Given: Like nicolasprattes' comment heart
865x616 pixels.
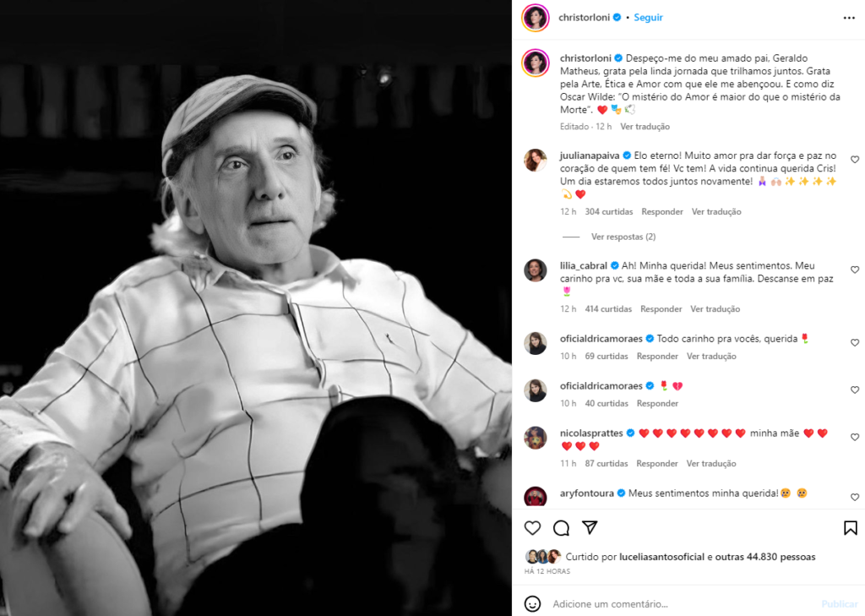Looking at the screenshot, I should tap(855, 437).
